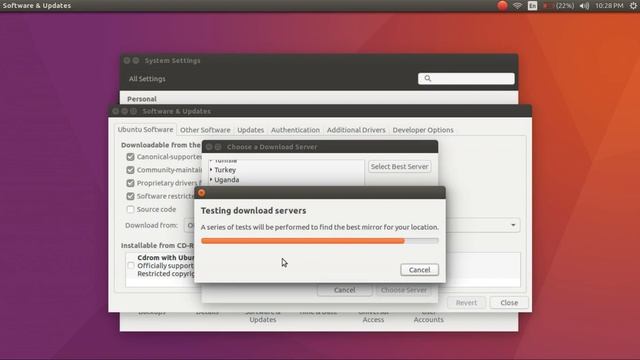This screenshot has width=640, height=360.
Task: Select Uganda in the server list
Action: pyautogui.click(x=227, y=180)
